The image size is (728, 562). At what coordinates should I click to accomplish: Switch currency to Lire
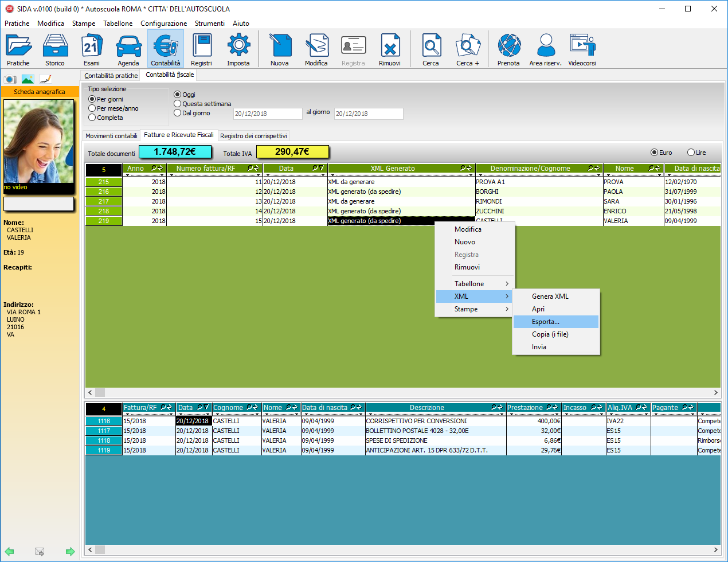pyautogui.click(x=691, y=153)
